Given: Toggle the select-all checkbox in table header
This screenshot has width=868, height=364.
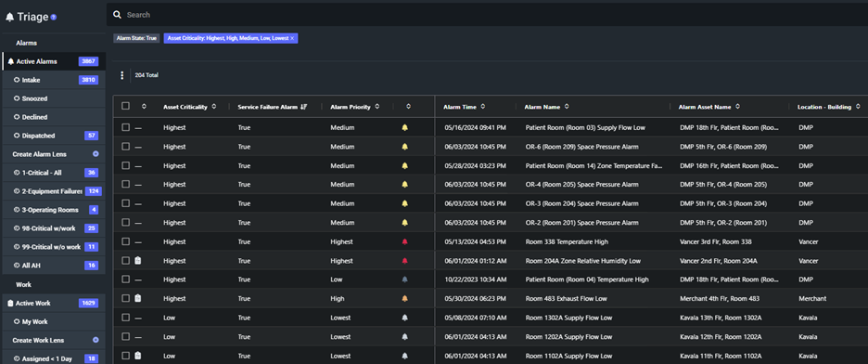Looking at the screenshot, I should point(126,106).
